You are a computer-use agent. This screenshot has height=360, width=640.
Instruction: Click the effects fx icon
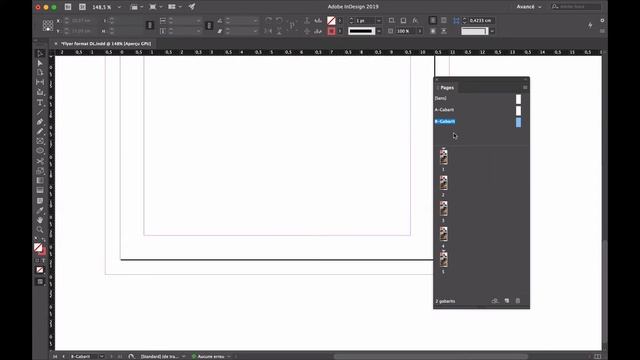(x=415, y=20)
